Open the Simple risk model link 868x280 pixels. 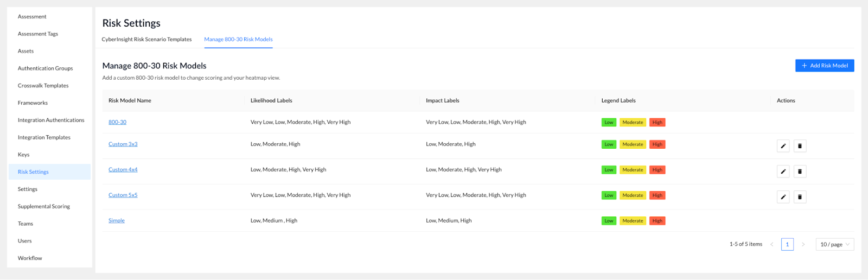click(117, 220)
